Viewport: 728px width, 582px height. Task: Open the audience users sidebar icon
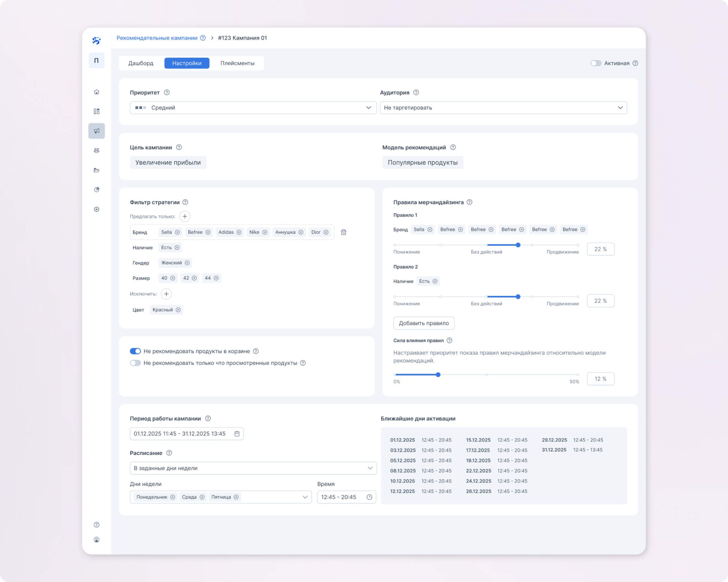tap(96, 150)
